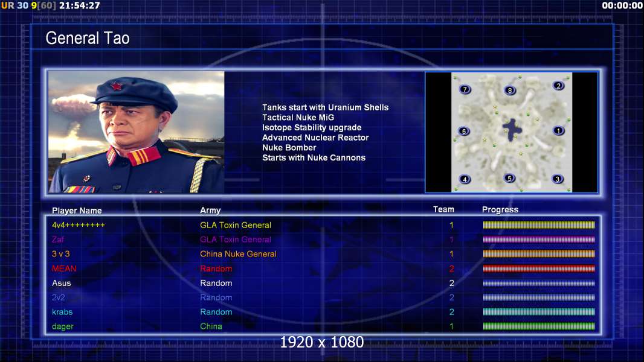The width and height of the screenshot is (644, 362).
Task: Click 'Starts with Nuke Cannons' line
Action: click(x=314, y=158)
